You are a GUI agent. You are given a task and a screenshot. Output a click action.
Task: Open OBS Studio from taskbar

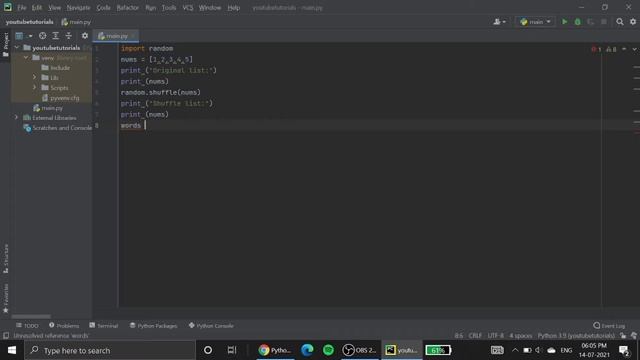360,350
